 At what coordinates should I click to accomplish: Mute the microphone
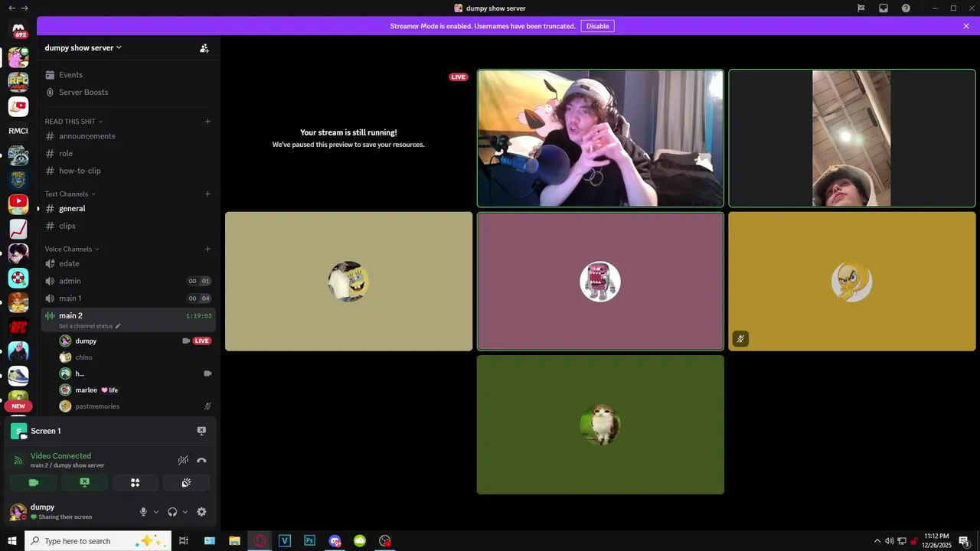coord(143,512)
